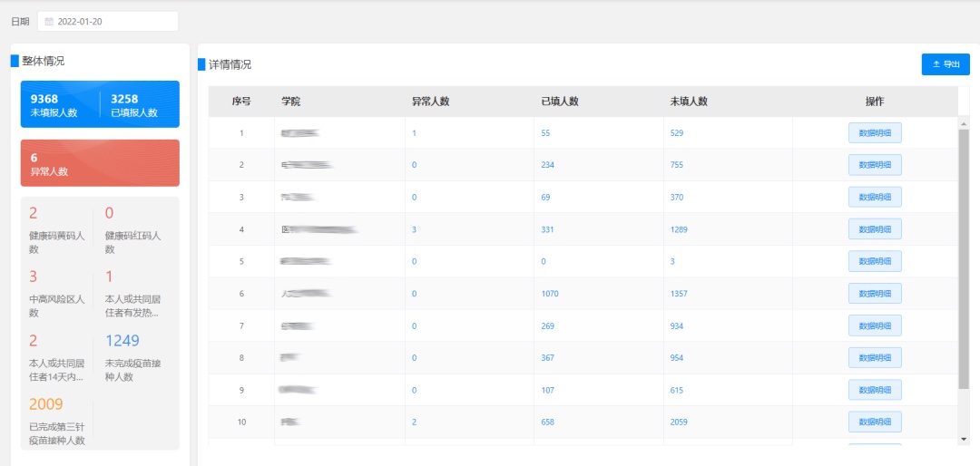This screenshot has width=980, height=466.
Task: Click the 3258 已填报人数 statistic
Action: (x=134, y=105)
